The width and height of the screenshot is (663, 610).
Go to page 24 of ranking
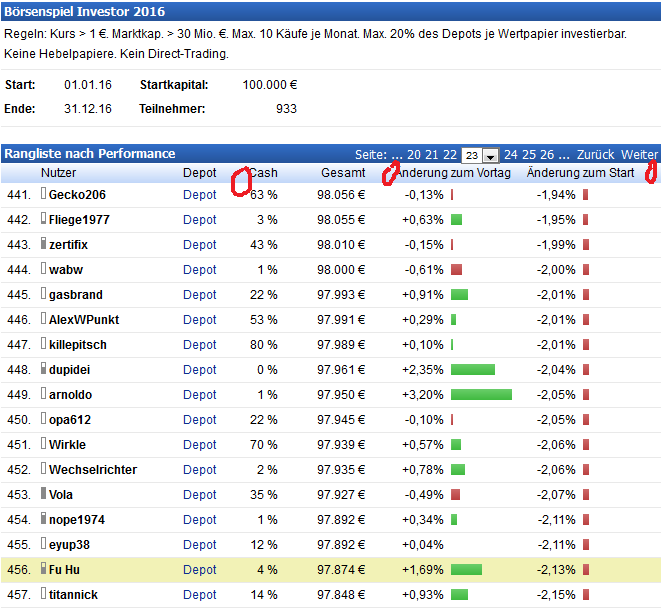(511, 154)
